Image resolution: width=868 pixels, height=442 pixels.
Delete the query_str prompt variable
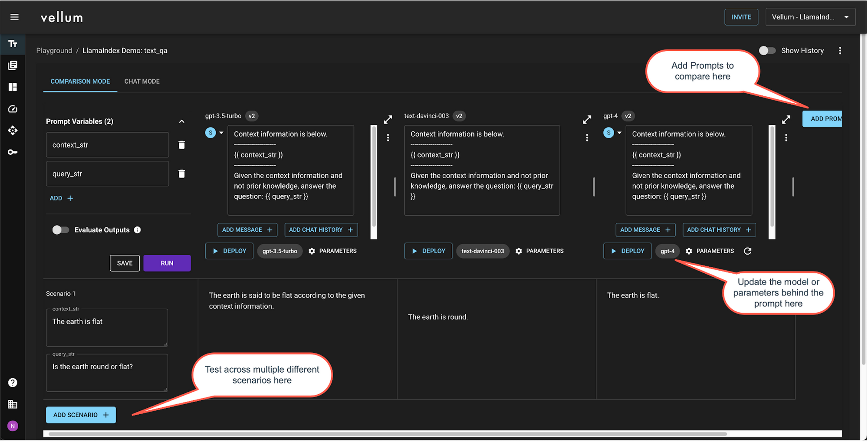coord(182,174)
